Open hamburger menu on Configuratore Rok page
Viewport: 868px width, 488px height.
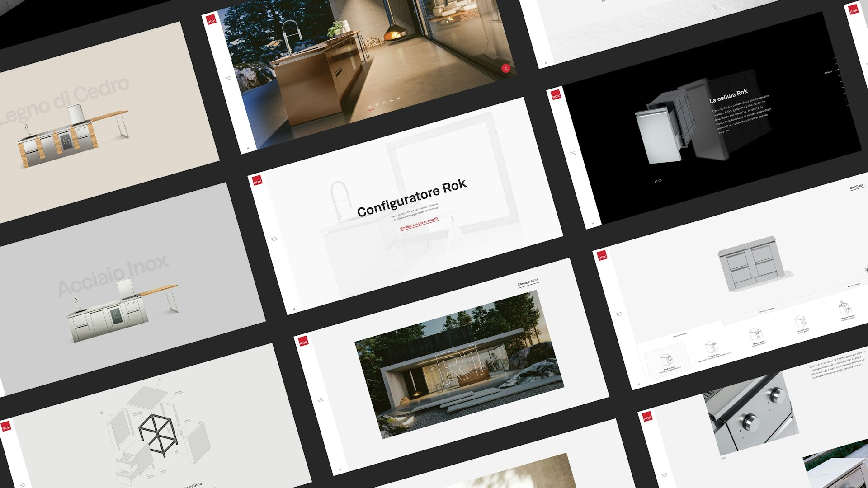[x=274, y=239]
